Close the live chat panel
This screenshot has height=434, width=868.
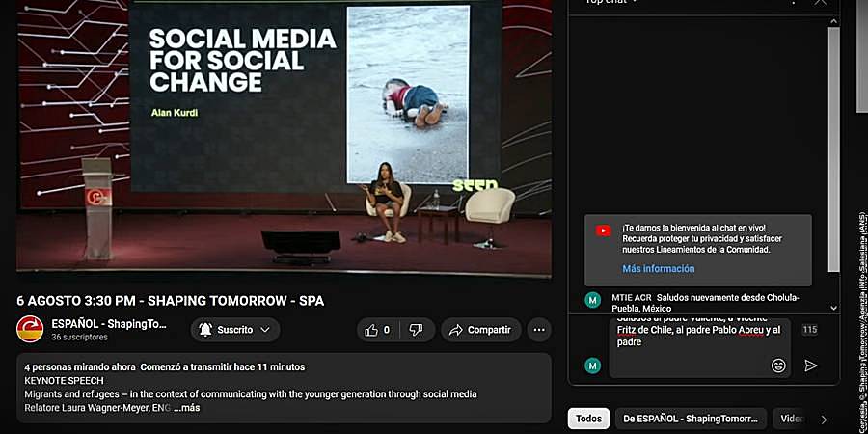point(821,2)
